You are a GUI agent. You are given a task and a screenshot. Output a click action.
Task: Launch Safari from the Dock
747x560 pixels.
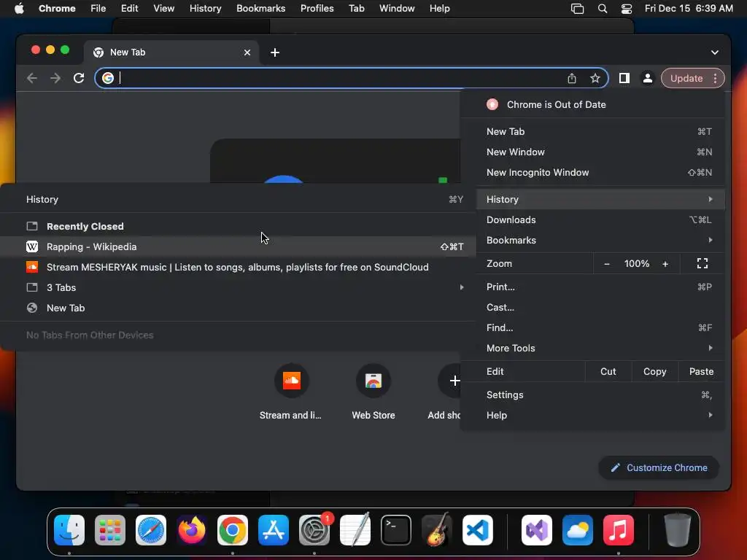tap(151, 530)
